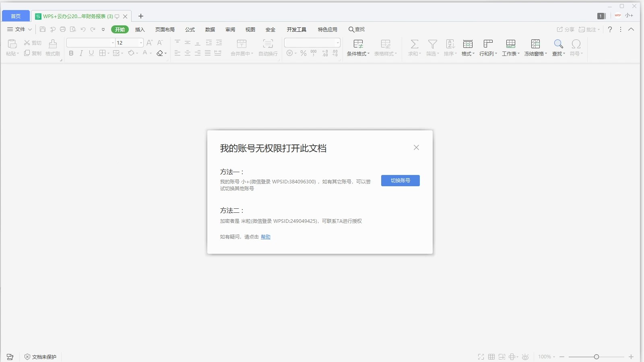644x362 pixels.
Task: Switch to page break preview in status bar
Action: point(502,357)
